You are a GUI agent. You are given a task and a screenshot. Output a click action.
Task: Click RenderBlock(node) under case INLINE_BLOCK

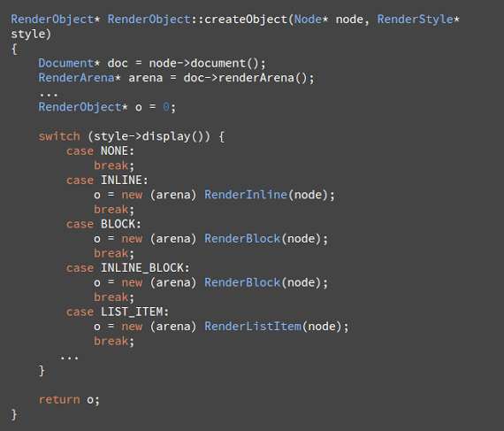click(263, 282)
